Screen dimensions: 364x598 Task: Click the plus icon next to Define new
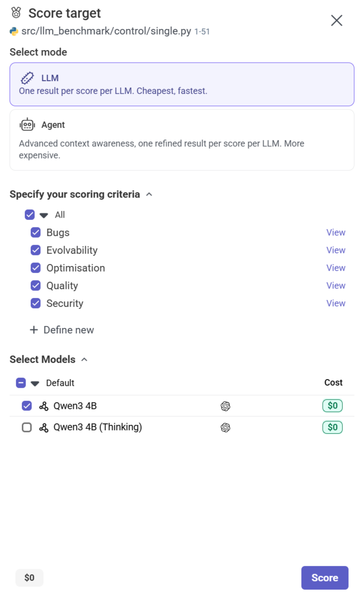pos(33,330)
